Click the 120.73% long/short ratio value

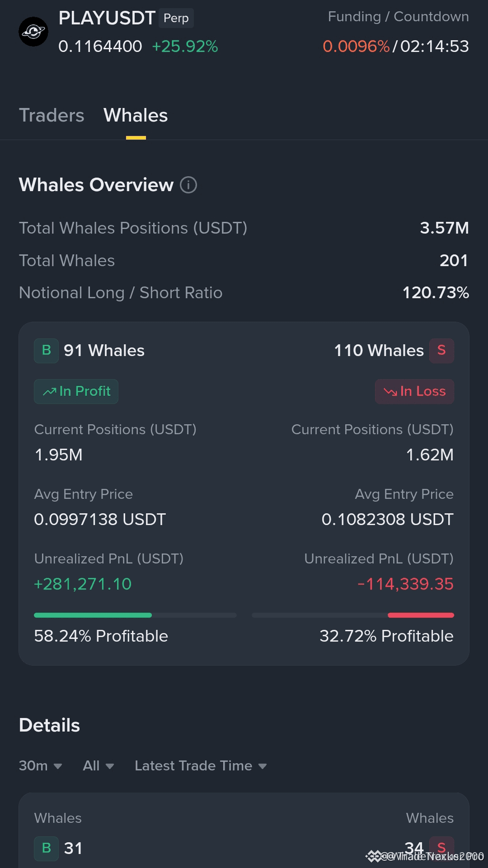(x=436, y=293)
